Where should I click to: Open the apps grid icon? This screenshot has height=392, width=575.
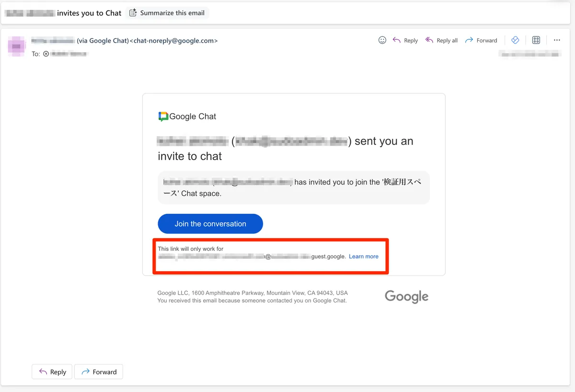pyautogui.click(x=536, y=40)
